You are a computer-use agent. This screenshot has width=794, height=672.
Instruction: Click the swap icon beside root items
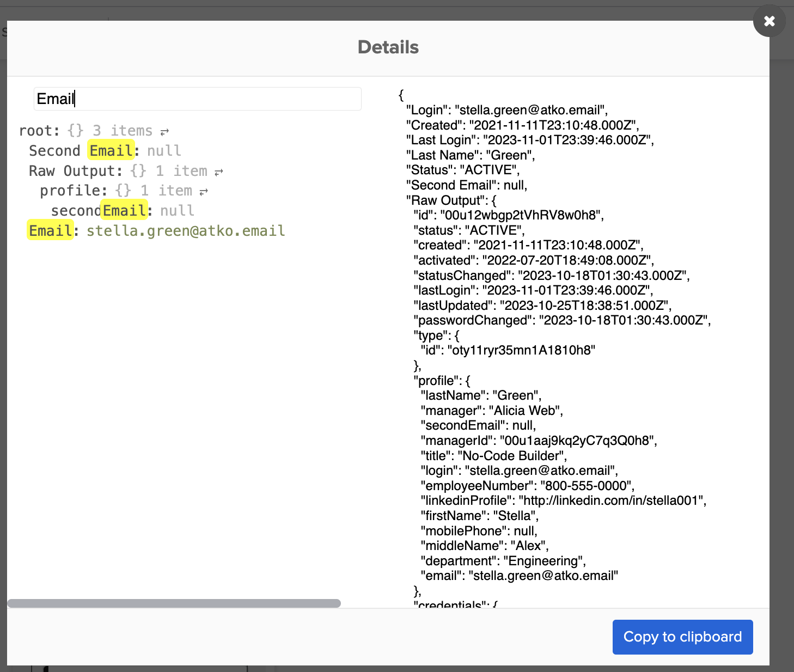tap(164, 132)
